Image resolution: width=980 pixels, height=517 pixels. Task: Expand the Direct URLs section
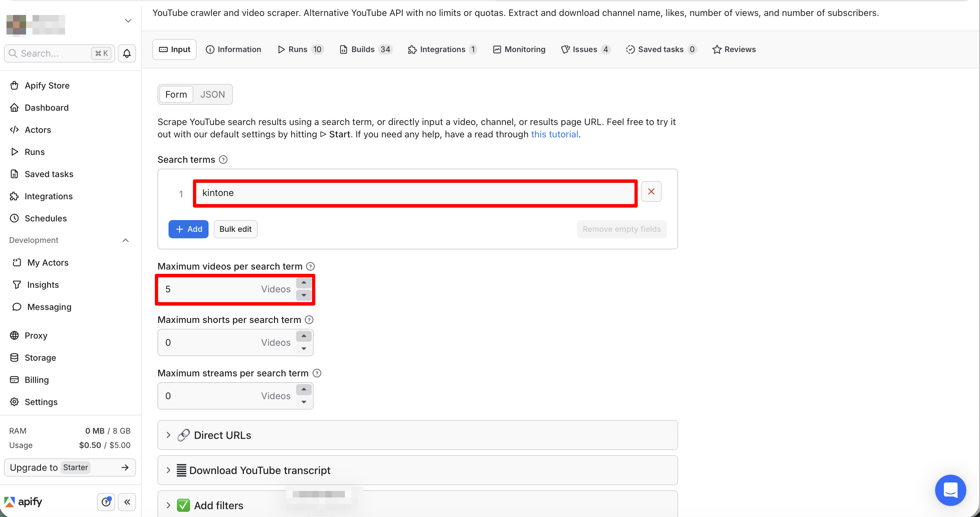coord(417,435)
